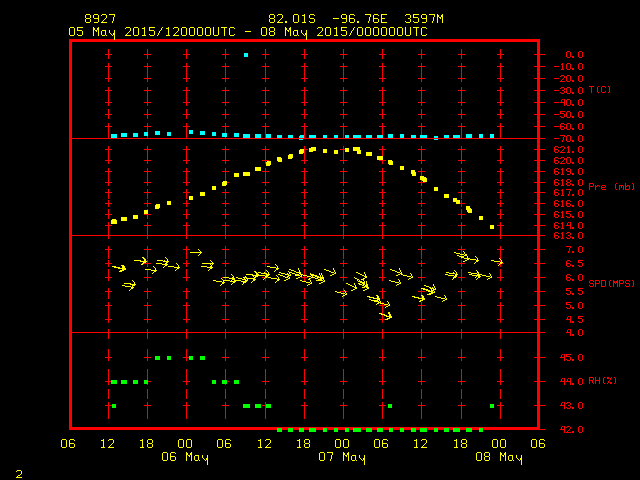
Task: Click the longitude value -96.76E
Action: tap(360, 19)
